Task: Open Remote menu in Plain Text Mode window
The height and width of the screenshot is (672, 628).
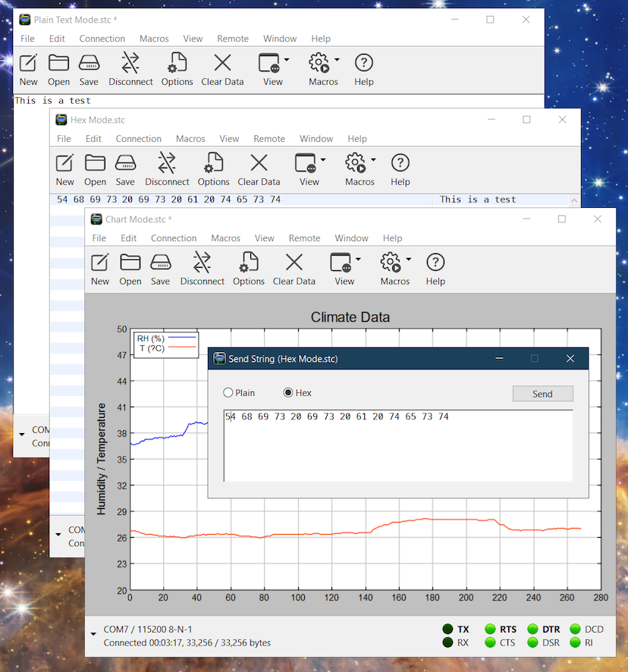Action: point(233,39)
